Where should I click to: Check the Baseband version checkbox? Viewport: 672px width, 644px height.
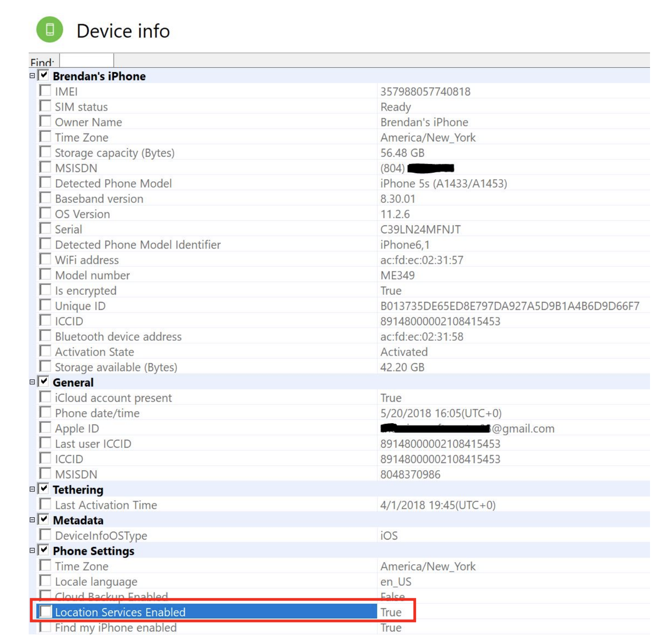[45, 197]
